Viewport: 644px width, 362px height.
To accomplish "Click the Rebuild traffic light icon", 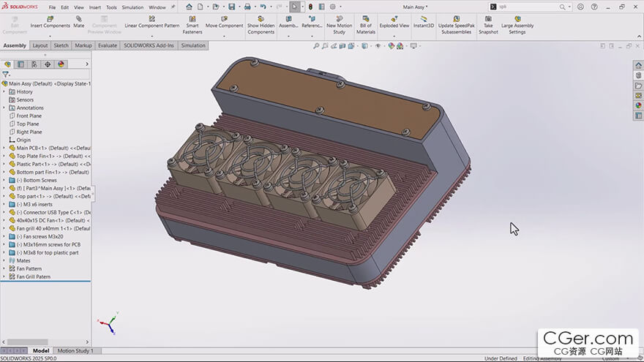I will 310,7.
